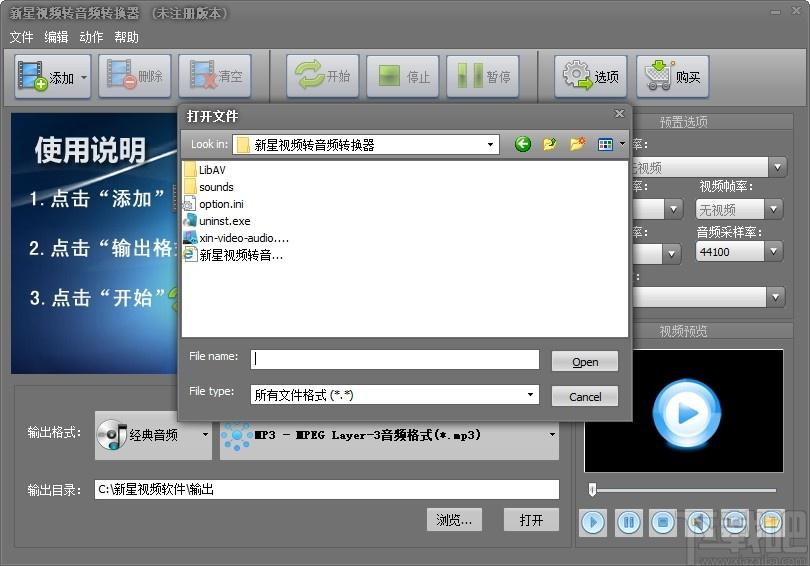Viewport: 810px width, 566px height.
Task: Open the snapshot folder icon
Action: coord(771,523)
